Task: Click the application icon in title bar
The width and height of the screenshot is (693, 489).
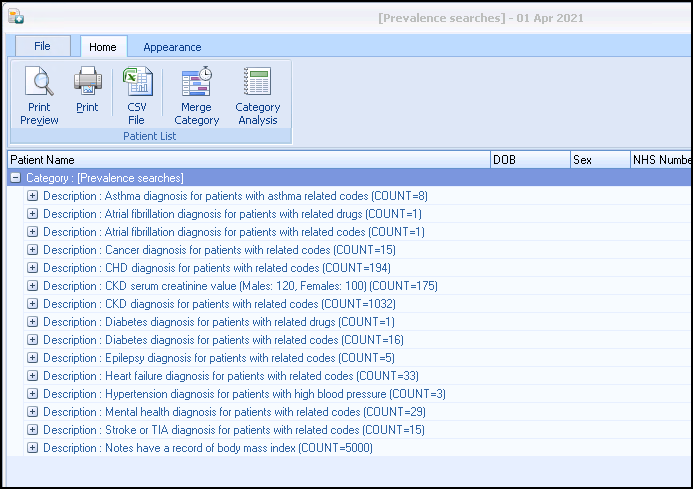Action: pyautogui.click(x=16, y=17)
